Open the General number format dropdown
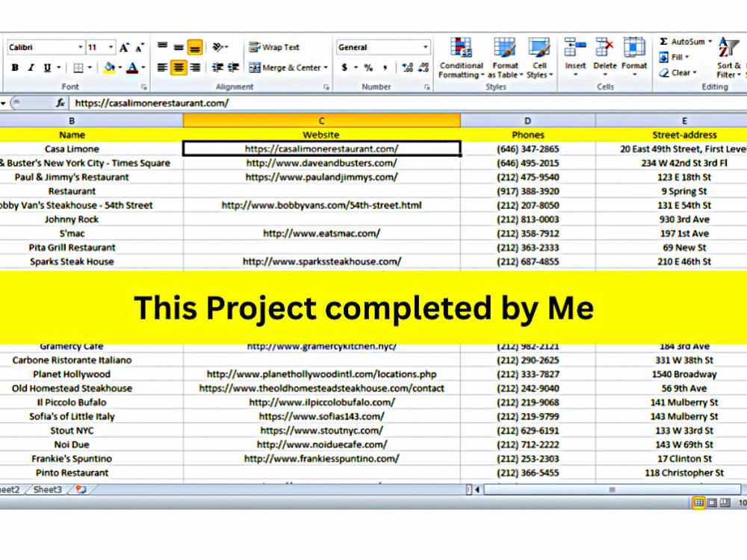Screen dimensions: 747x560 (x=426, y=47)
